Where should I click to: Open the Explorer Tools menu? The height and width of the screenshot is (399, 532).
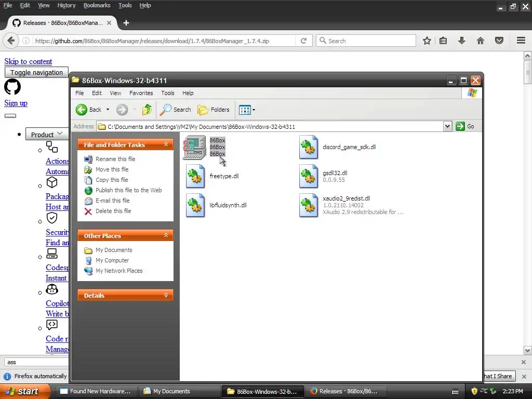pos(168,93)
